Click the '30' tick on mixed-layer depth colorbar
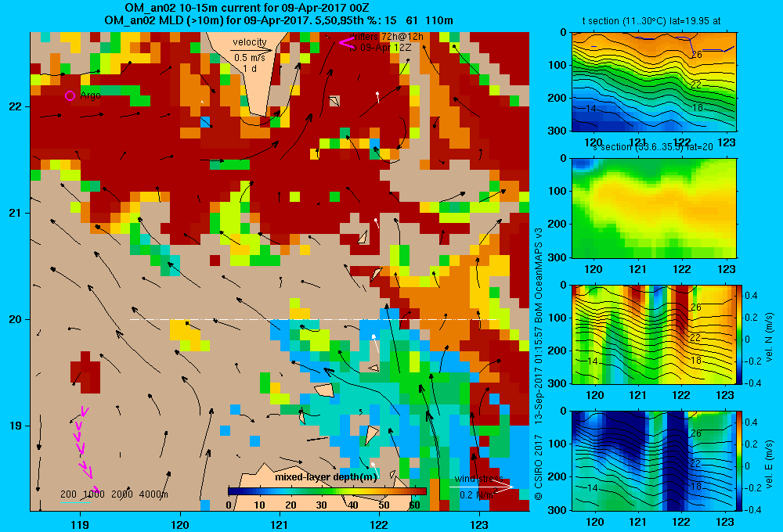The height and width of the screenshot is (532, 783). pos(321,505)
